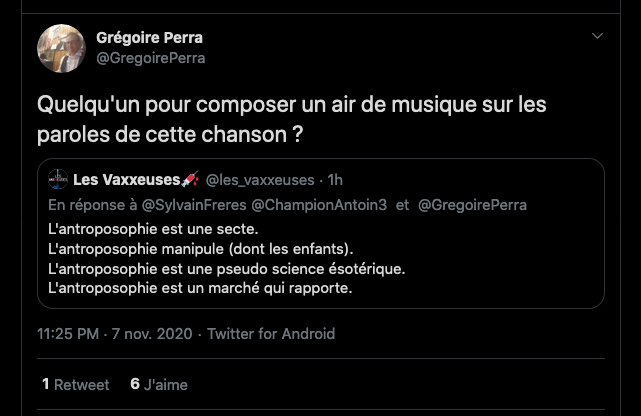Click the syringe emoji beside Les Vaxxeuses
The height and width of the screenshot is (416, 641).
click(191, 180)
